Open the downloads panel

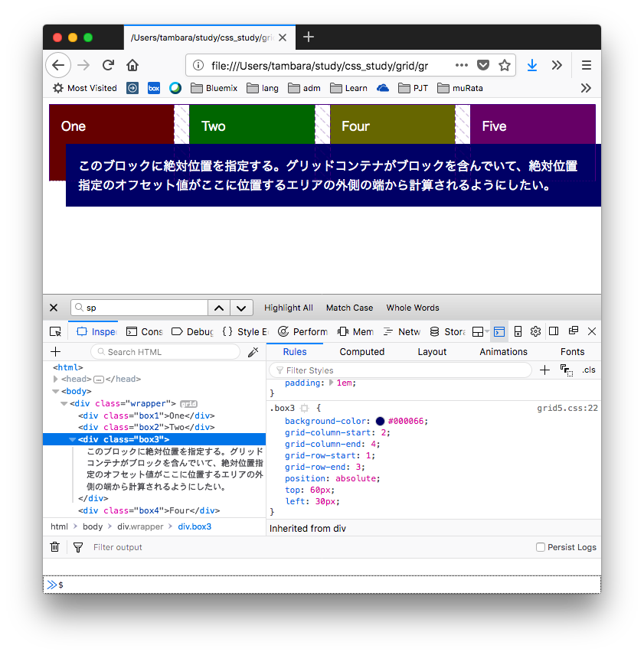[532, 65]
